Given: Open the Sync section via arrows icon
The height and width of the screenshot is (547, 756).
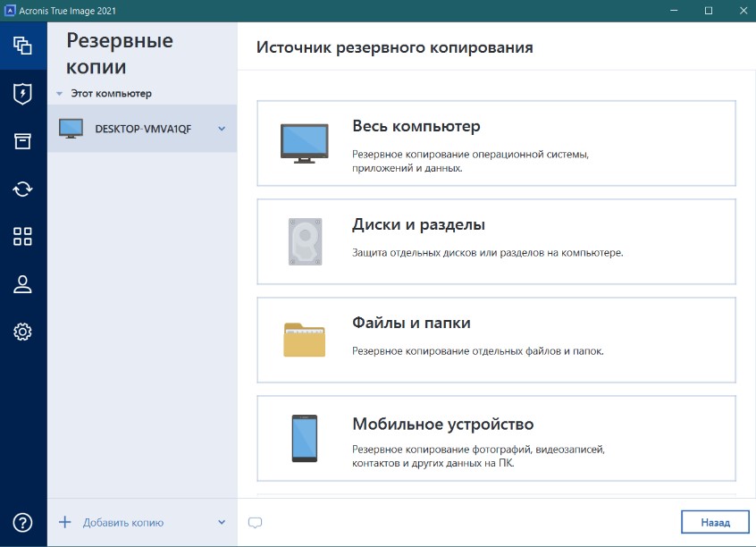Looking at the screenshot, I should click(x=22, y=189).
